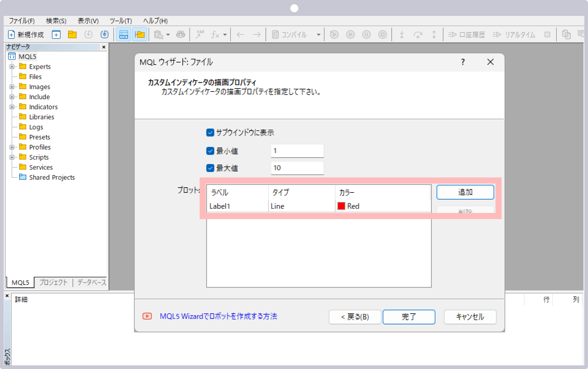Click the pause debugging icon
This screenshot has height=369, width=588.
pos(367,35)
